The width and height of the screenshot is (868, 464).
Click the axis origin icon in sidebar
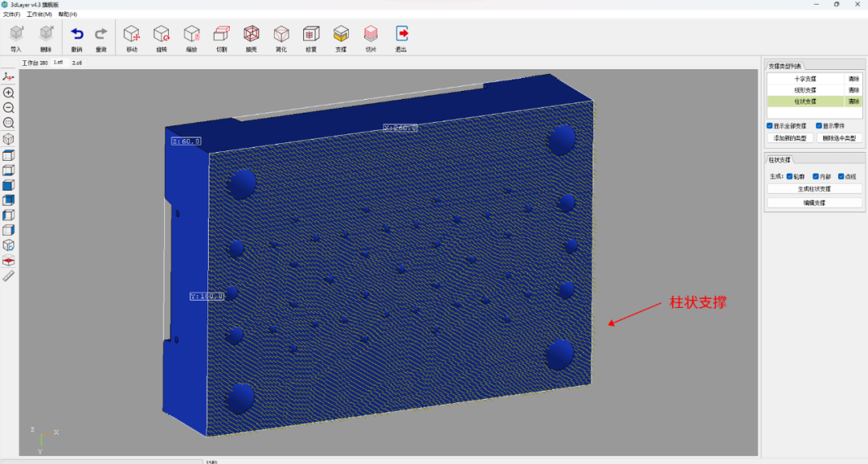pyautogui.click(x=8, y=77)
